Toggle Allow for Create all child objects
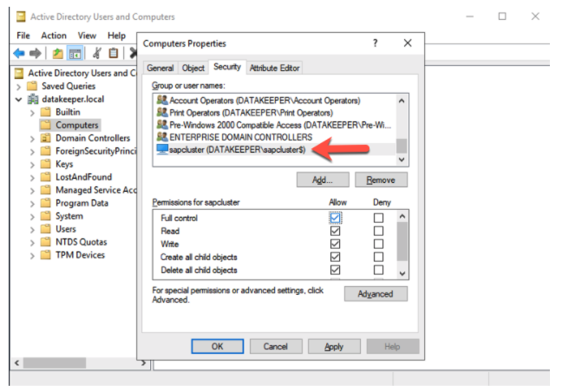Viewport: 562px width, 392px height. [335, 257]
